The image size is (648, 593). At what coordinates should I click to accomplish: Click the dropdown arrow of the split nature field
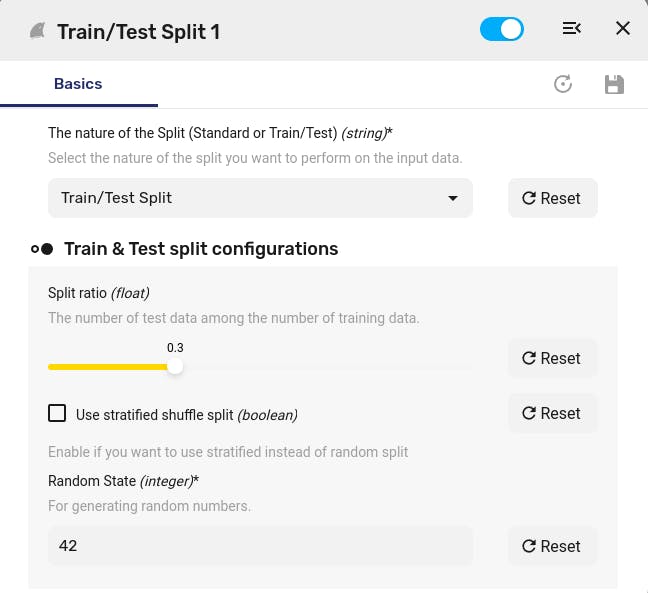pyautogui.click(x=453, y=198)
